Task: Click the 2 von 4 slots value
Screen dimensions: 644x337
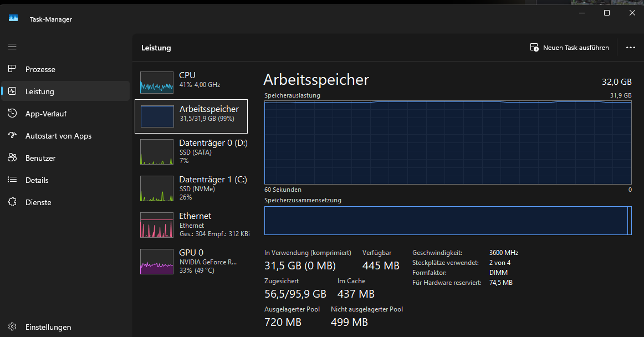Action: point(500,263)
